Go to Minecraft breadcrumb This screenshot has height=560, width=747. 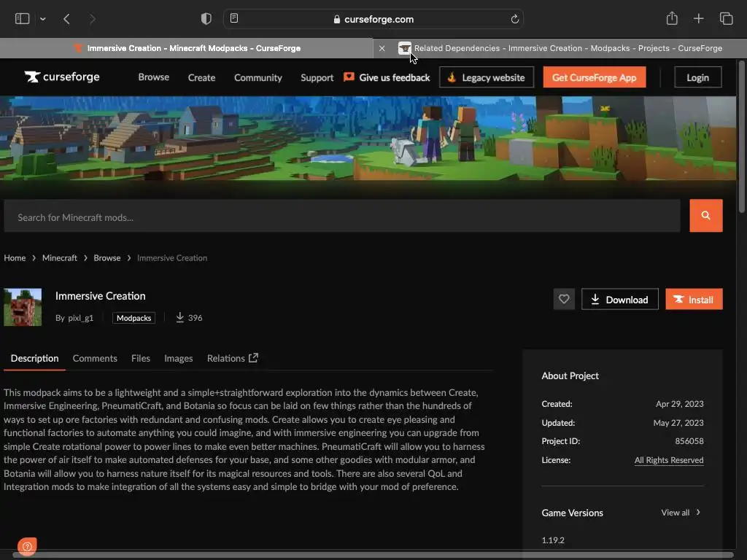point(60,257)
